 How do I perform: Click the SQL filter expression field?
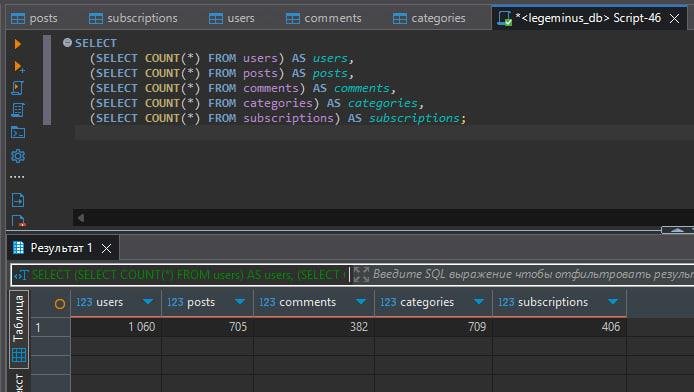(x=533, y=274)
